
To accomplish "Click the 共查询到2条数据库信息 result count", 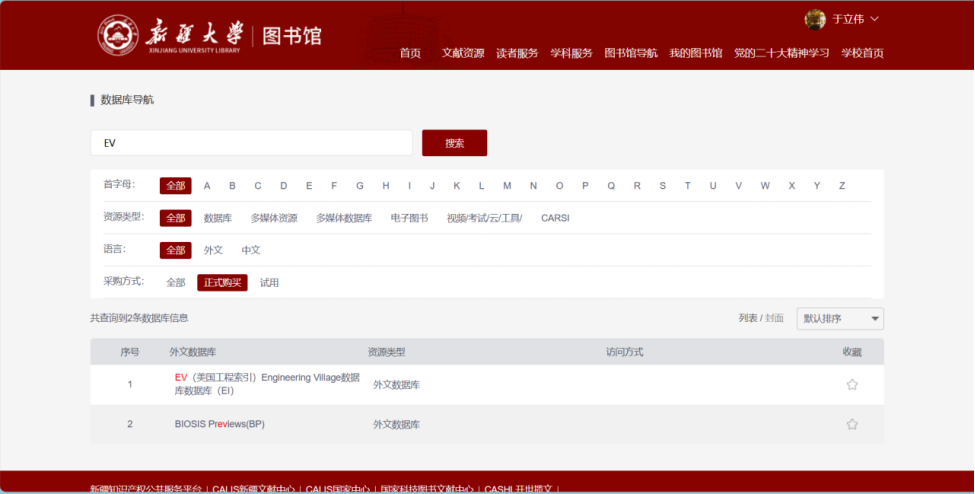I will [x=139, y=318].
